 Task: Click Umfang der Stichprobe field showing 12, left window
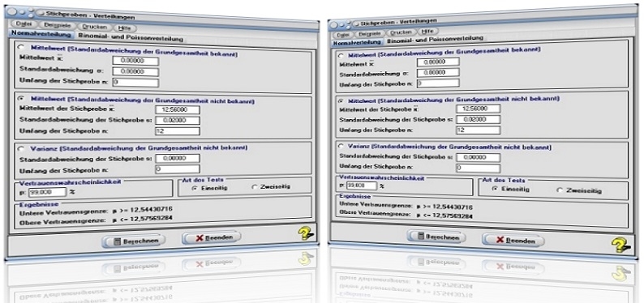[x=178, y=131]
